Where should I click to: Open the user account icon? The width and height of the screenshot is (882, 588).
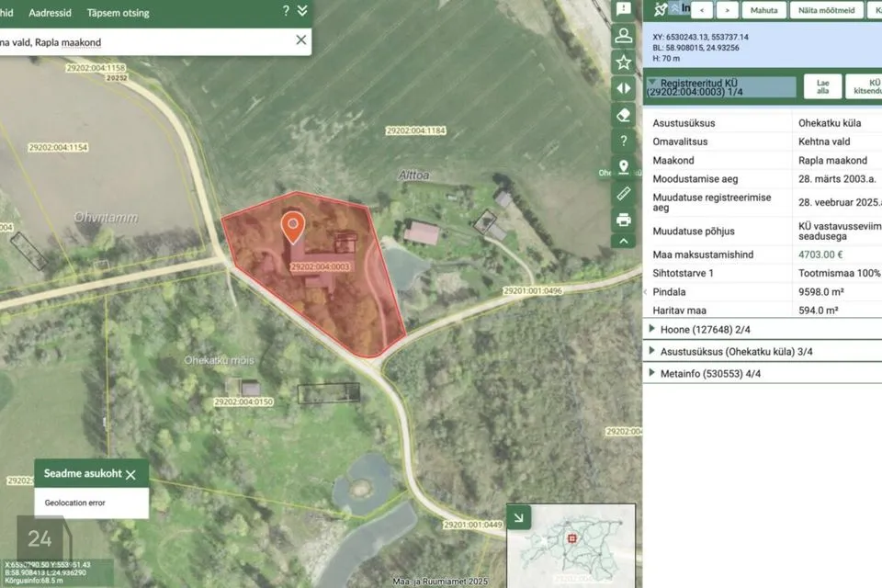(624, 36)
